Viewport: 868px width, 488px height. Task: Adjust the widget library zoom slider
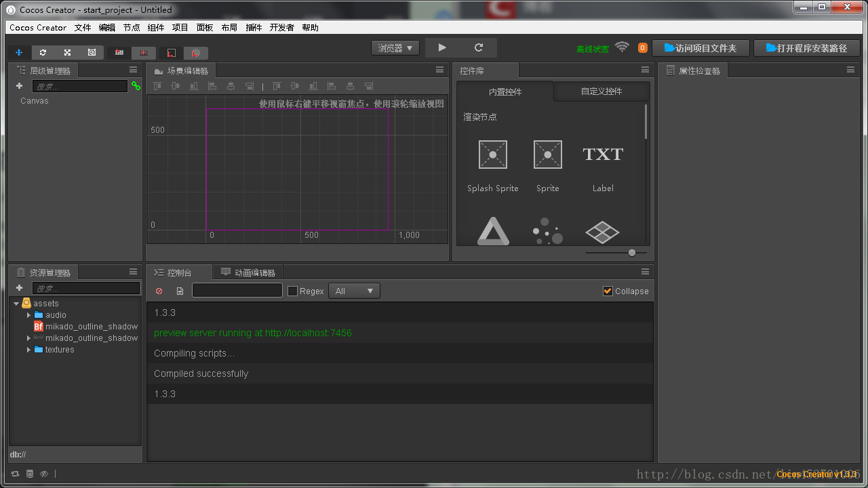coord(632,253)
